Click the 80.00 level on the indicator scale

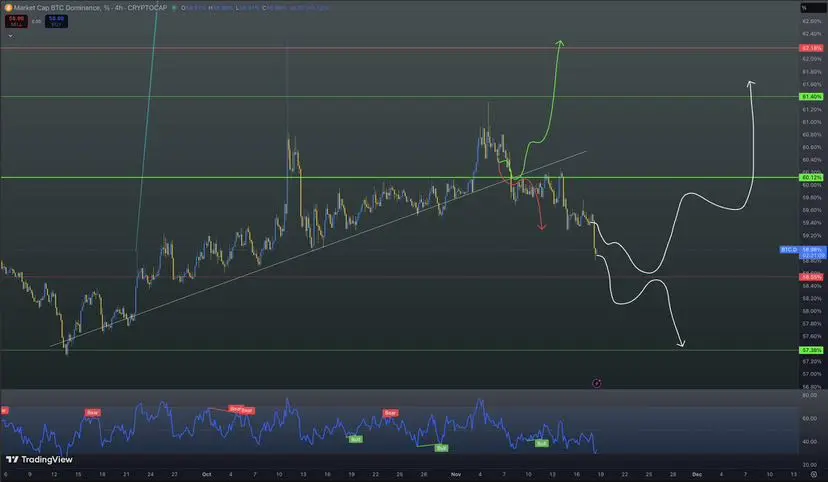[810, 395]
